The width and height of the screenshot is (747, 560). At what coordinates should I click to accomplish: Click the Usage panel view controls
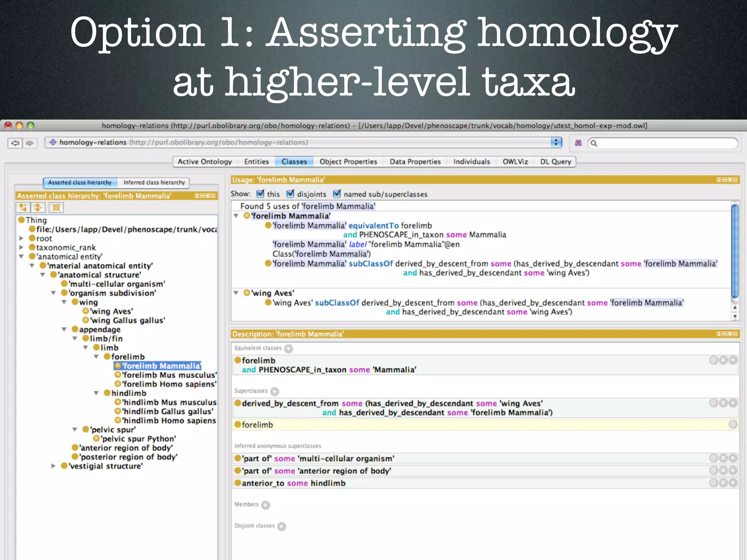[727, 180]
